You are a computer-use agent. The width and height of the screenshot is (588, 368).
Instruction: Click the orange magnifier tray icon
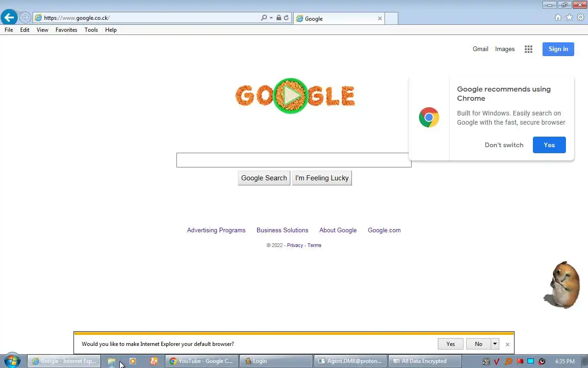tap(508, 362)
